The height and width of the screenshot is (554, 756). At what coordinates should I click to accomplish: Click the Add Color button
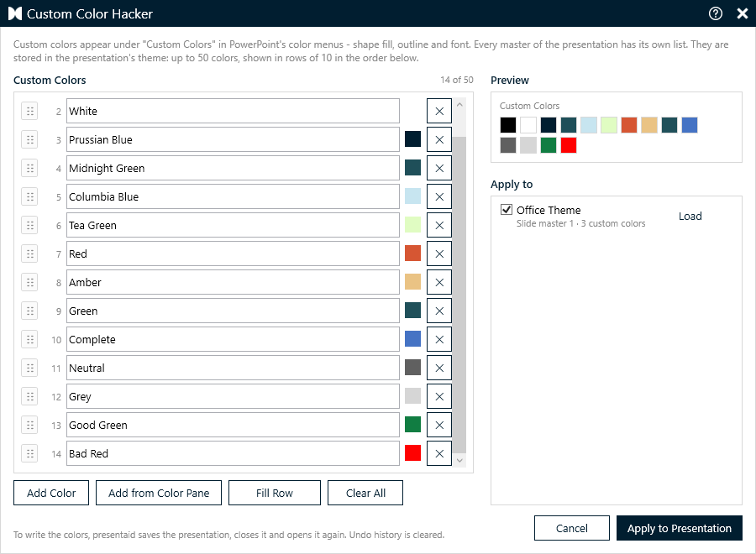(x=51, y=493)
